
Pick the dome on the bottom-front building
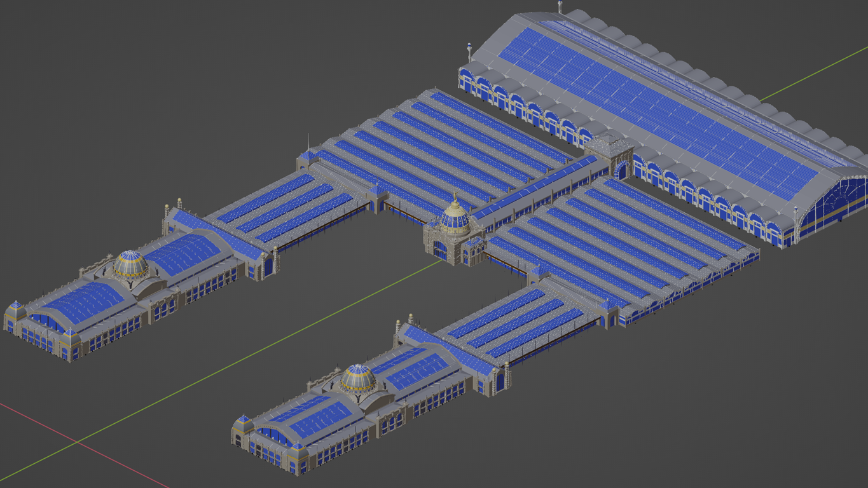357,378
